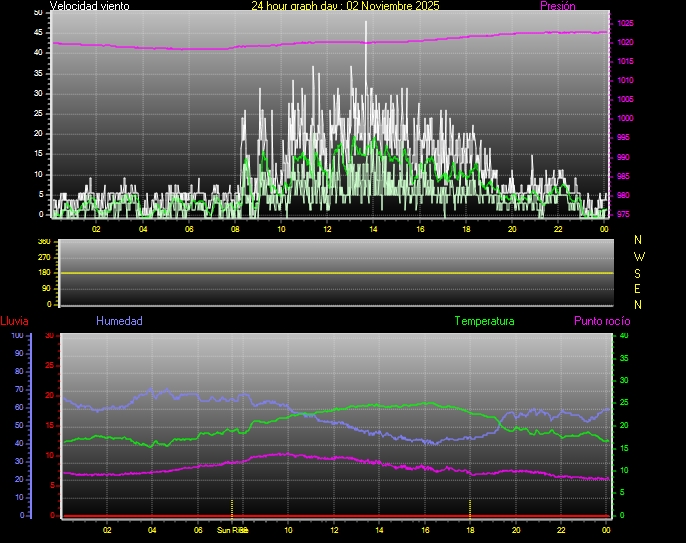
Task: Select the blue 'Humedad' legend label
Action: 119,321
